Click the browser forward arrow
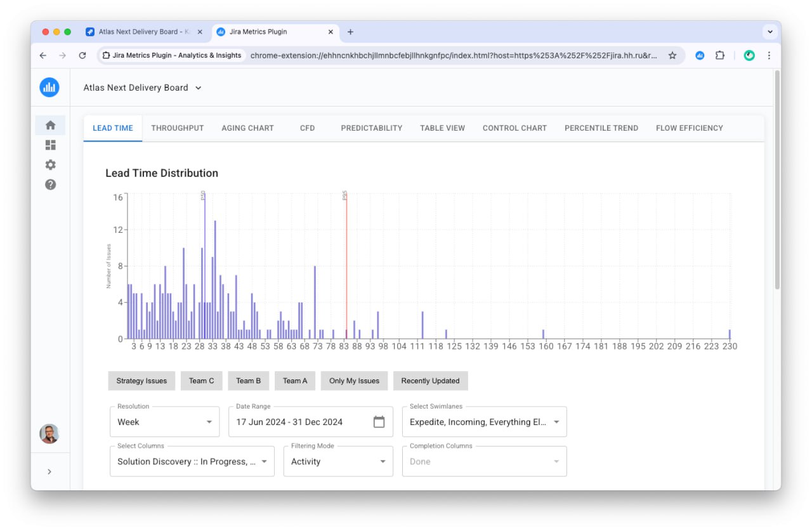812x531 pixels. (62, 55)
